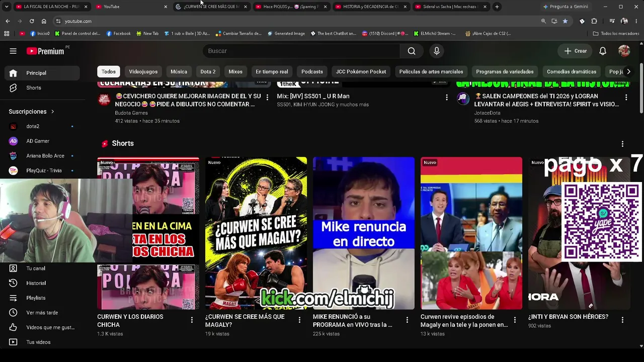Open the CEVICHERO QUIERE MEJORAR video title

point(188,100)
